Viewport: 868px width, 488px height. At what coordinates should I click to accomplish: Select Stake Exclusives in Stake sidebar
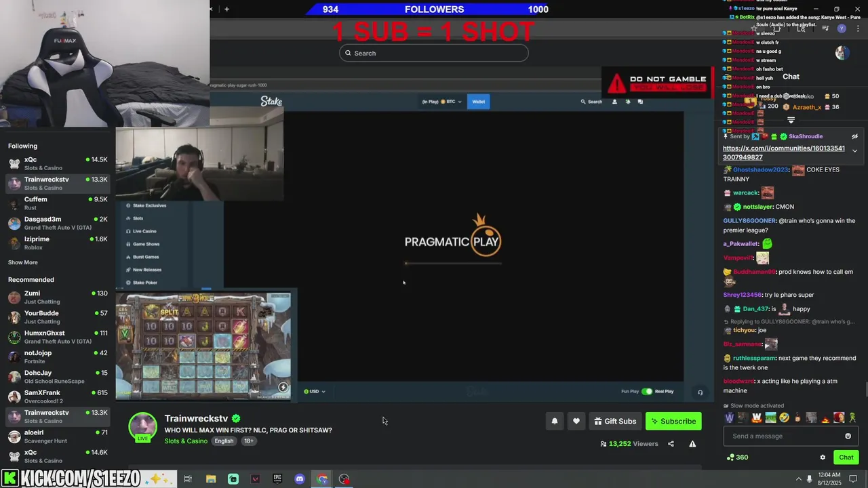[146, 205]
